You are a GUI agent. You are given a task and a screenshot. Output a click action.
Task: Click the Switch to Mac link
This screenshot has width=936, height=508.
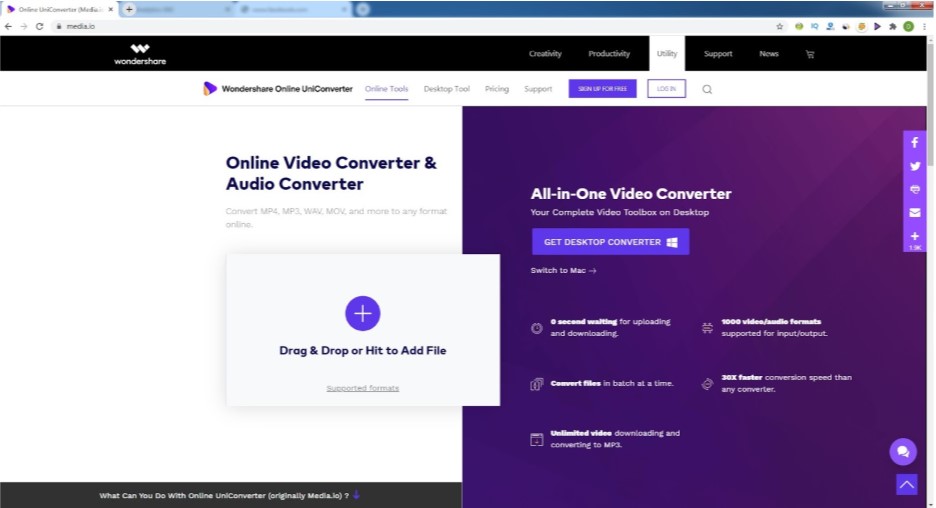pyautogui.click(x=563, y=270)
